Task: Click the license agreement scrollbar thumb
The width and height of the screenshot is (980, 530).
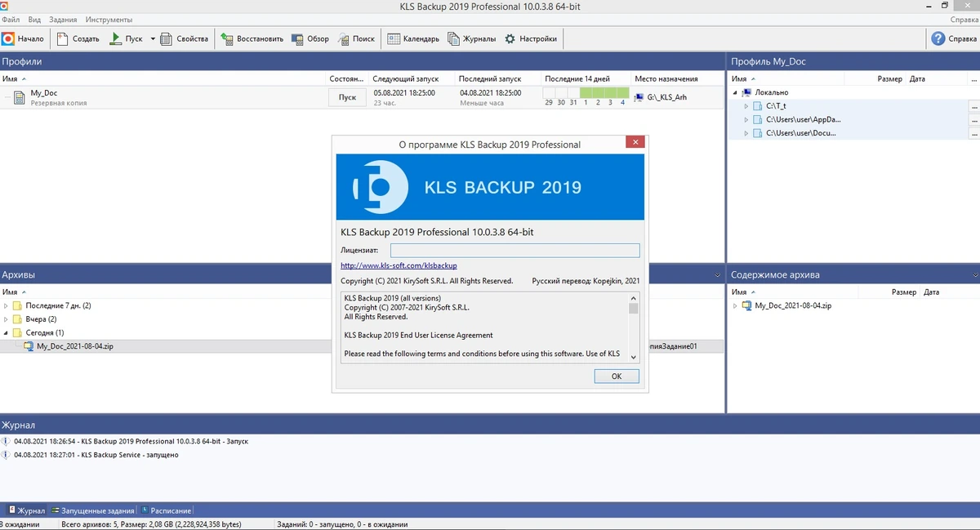Action: [x=634, y=309]
